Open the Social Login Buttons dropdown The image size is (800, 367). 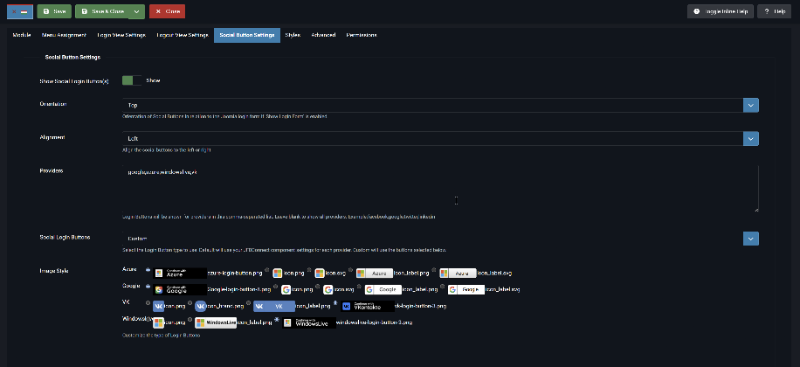coord(440,238)
